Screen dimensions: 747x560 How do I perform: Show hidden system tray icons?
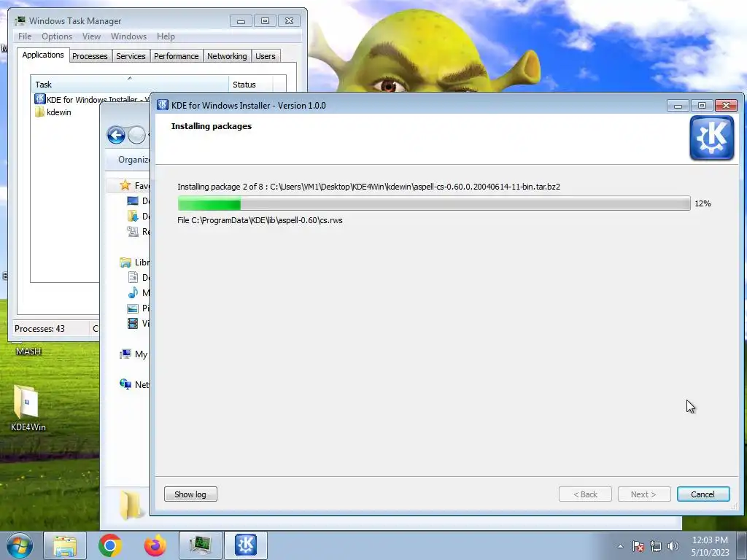[620, 546]
